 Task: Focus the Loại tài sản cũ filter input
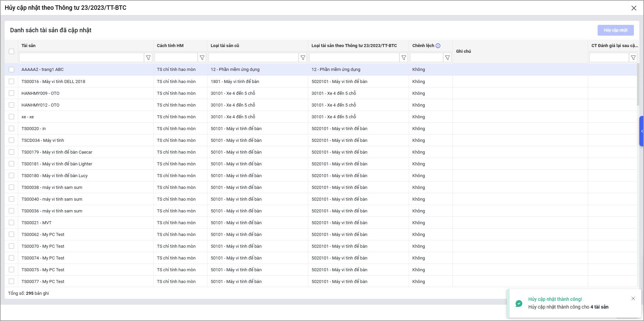point(253,58)
